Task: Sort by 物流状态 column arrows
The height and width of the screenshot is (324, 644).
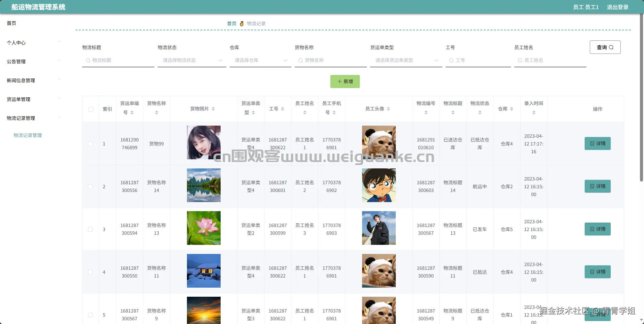Action: point(480,112)
